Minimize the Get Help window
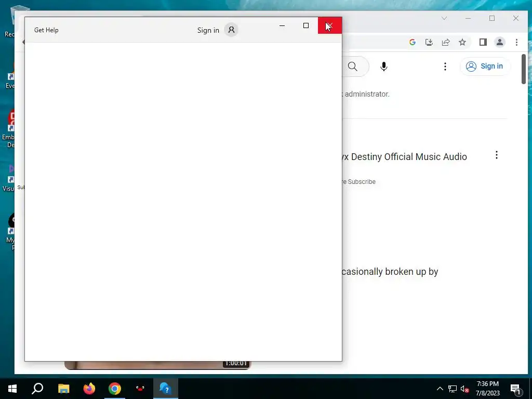Screen dimensions: 532x399 [282, 25]
